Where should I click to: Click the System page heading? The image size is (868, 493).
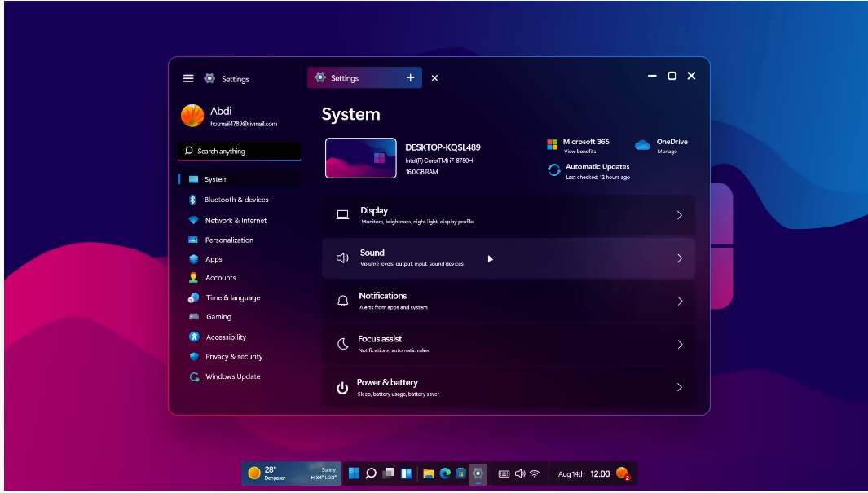pos(351,115)
